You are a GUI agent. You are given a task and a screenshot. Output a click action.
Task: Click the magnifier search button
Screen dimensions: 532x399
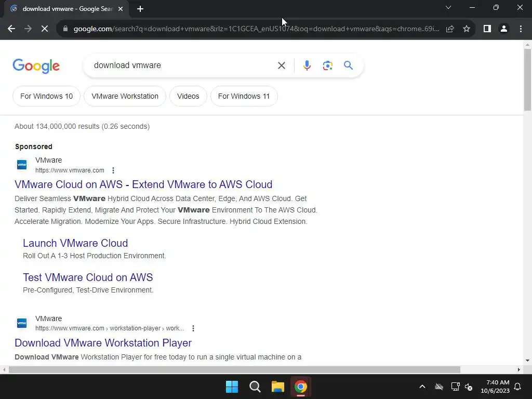tap(348, 65)
